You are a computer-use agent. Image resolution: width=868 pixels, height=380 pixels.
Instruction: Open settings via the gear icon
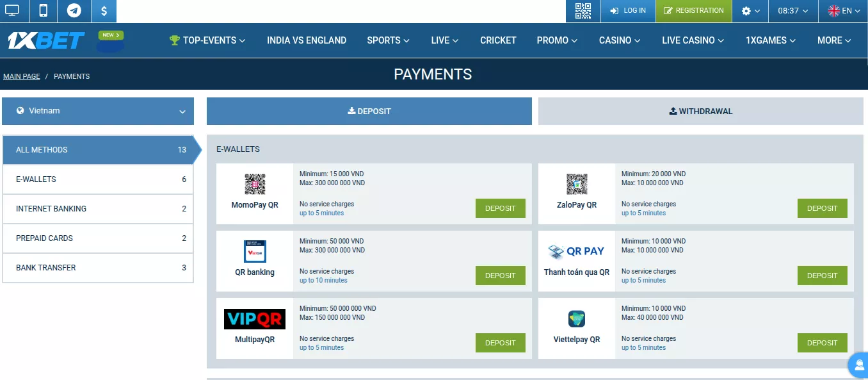746,10
